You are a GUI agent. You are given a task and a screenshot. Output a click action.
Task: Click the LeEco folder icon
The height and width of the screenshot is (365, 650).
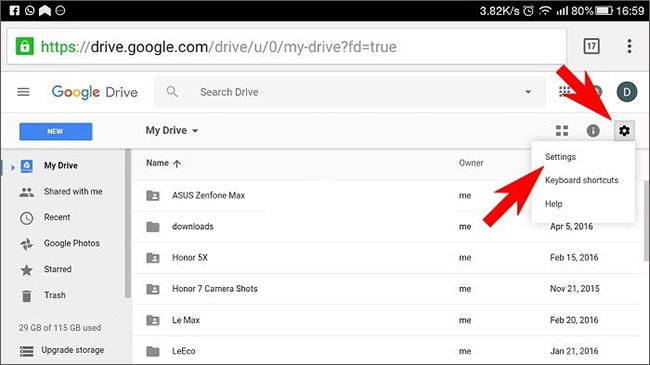click(153, 351)
